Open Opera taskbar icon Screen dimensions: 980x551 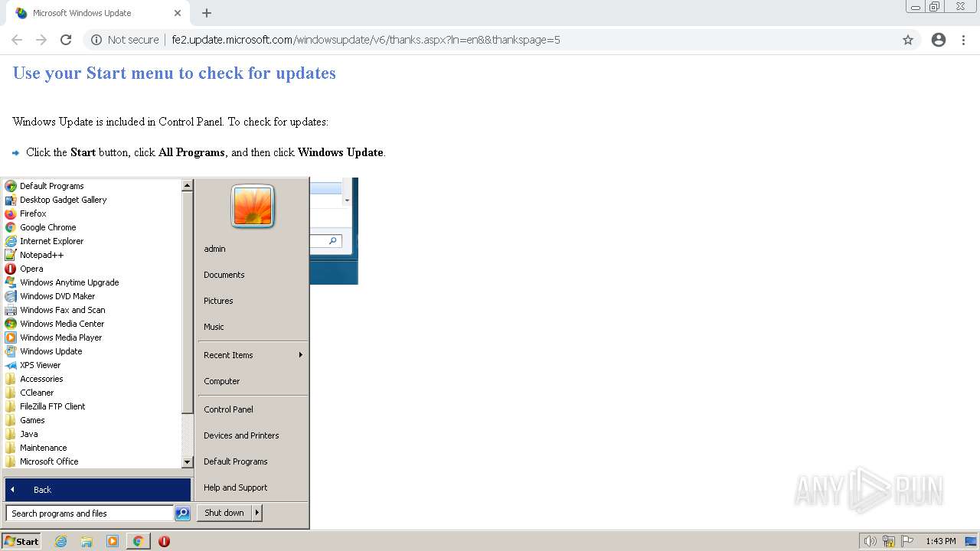(x=164, y=541)
